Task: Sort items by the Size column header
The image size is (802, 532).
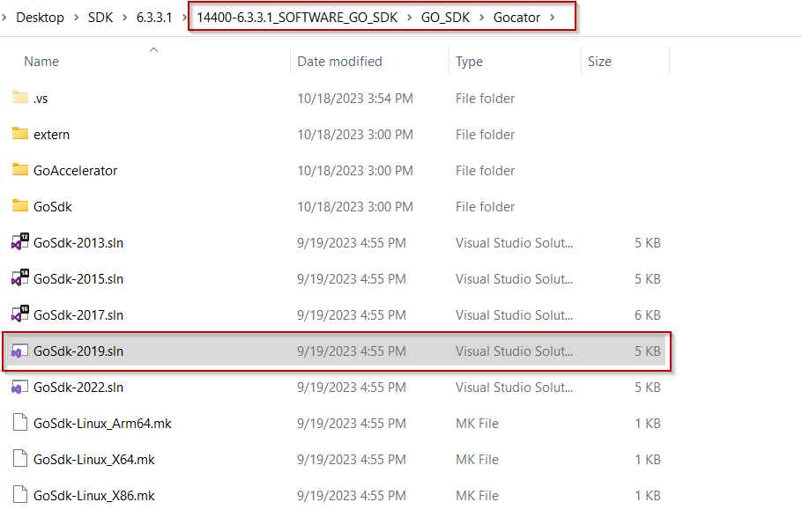Action: click(x=599, y=61)
